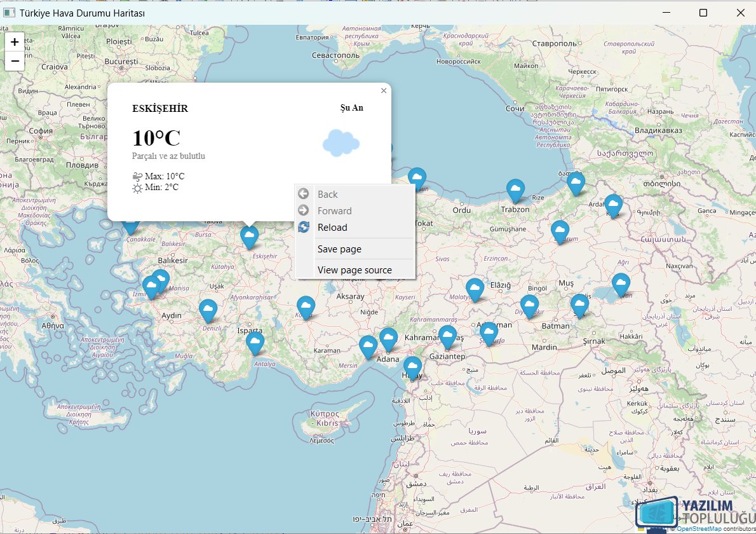Image resolution: width=756 pixels, height=534 pixels.
Task: Select the Manisa weather marker
Action: click(x=161, y=281)
